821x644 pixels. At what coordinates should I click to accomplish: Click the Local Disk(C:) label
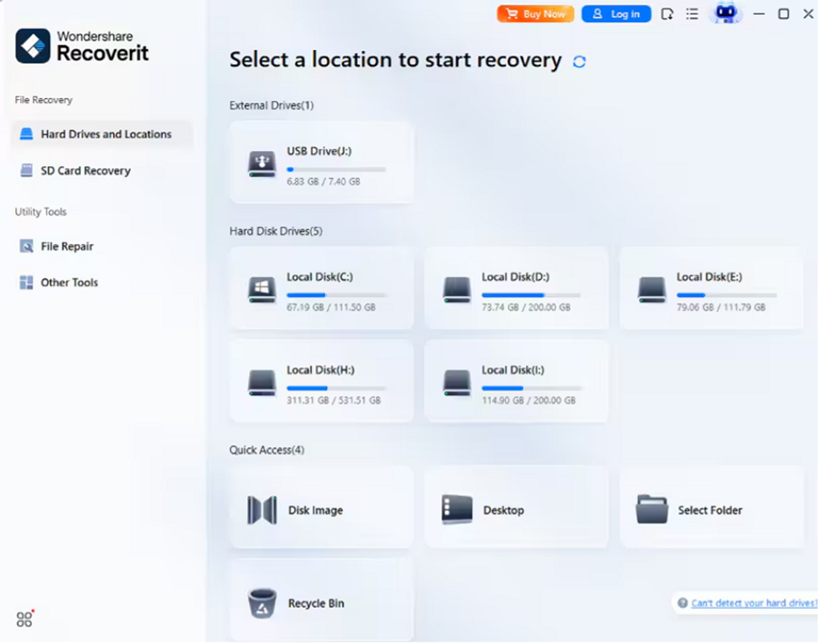coord(321,278)
